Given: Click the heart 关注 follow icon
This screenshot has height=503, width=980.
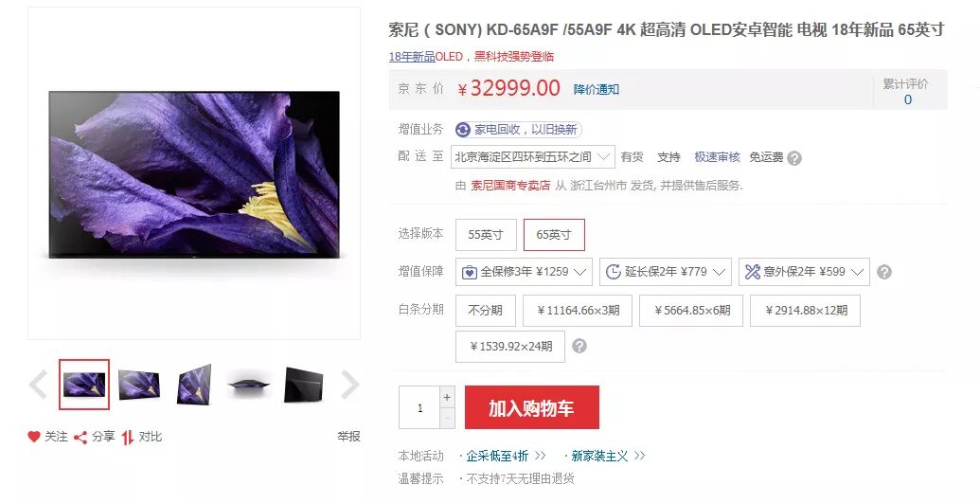Looking at the screenshot, I should [34, 437].
